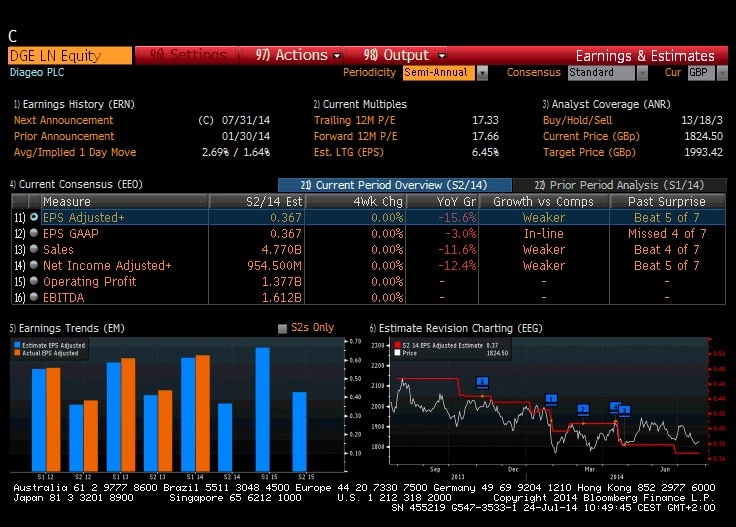Click the white Price legend swatch

pyautogui.click(x=398, y=353)
